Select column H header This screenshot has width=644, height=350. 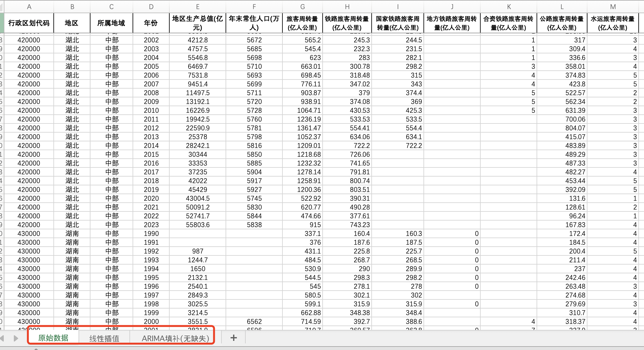coord(347,7)
